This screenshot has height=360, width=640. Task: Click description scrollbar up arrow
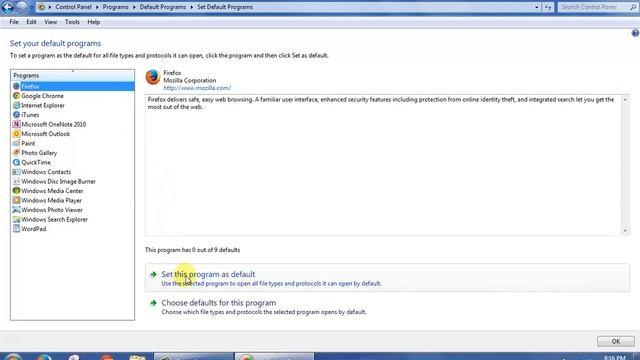click(x=625, y=100)
